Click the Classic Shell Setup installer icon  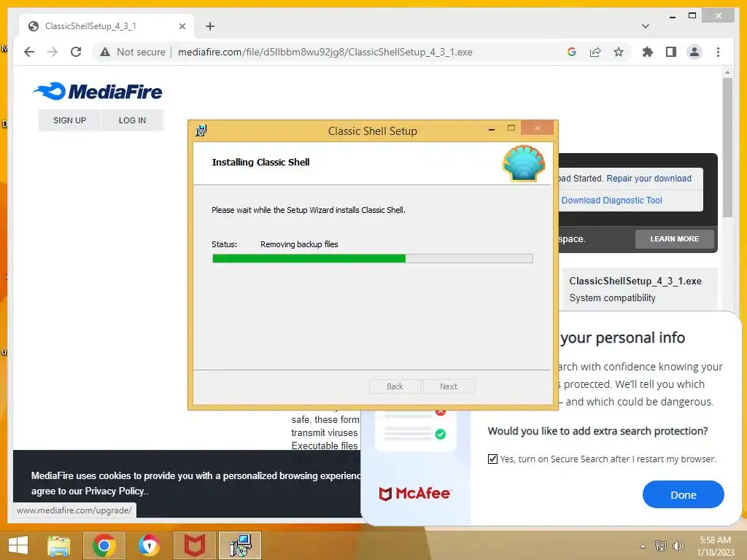(201, 131)
